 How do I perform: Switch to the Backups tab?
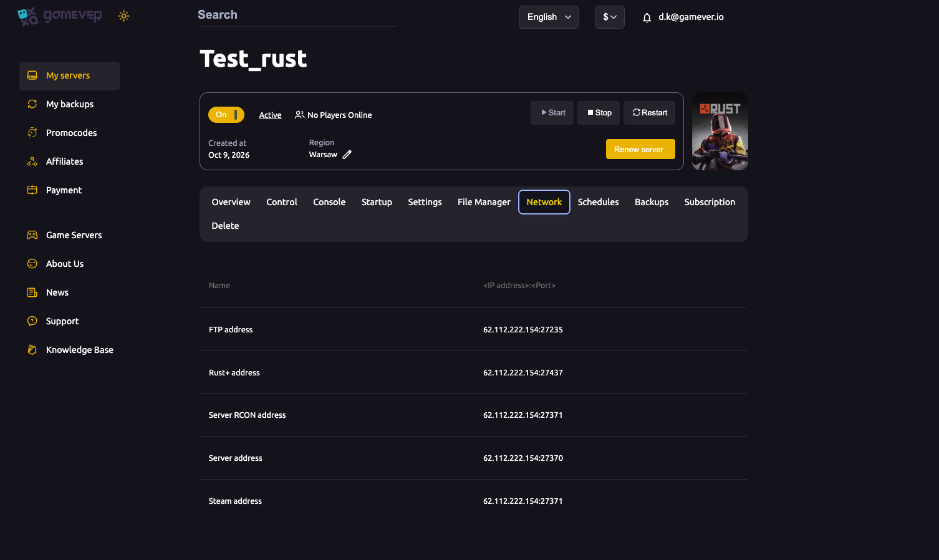[x=652, y=202]
